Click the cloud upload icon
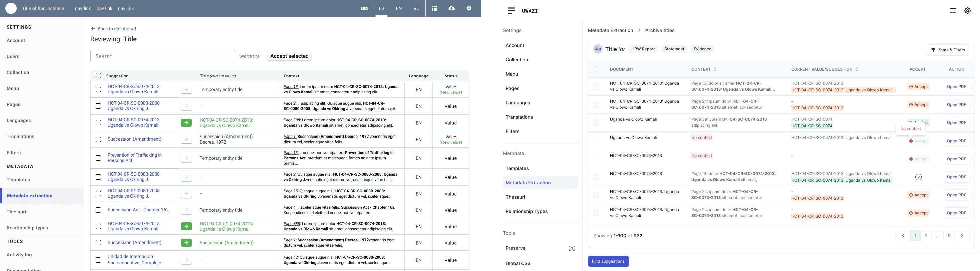This screenshot has width=980, height=271. [x=451, y=8]
